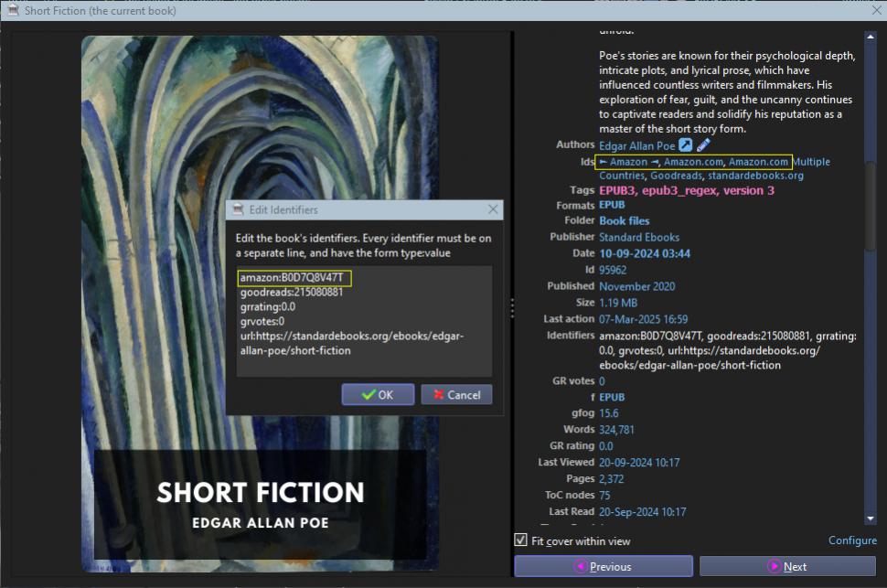Uncheck Fit cover within view checkbox

[x=520, y=540]
